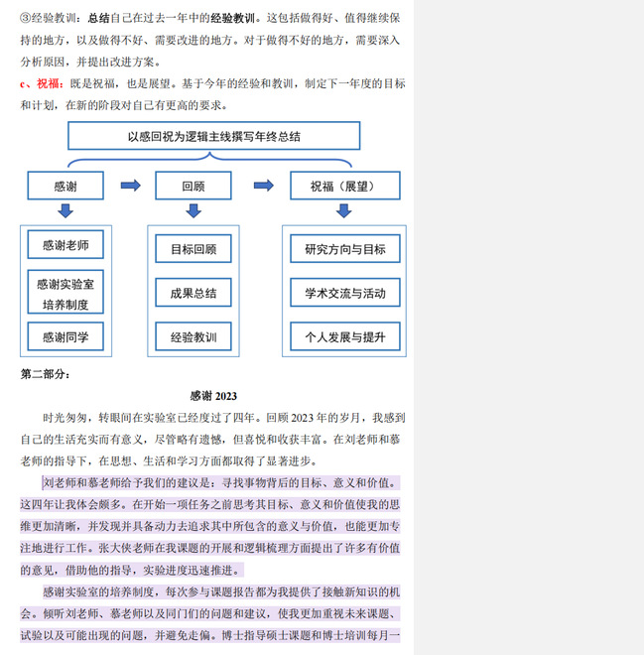
Task: Select the title box 以感回祝为逻辑主线撰写年终总结
Action: coord(213,136)
